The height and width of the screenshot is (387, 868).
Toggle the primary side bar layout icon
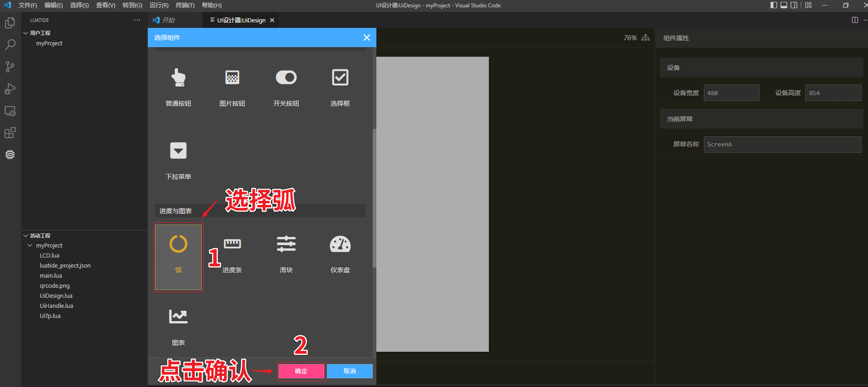point(774,5)
